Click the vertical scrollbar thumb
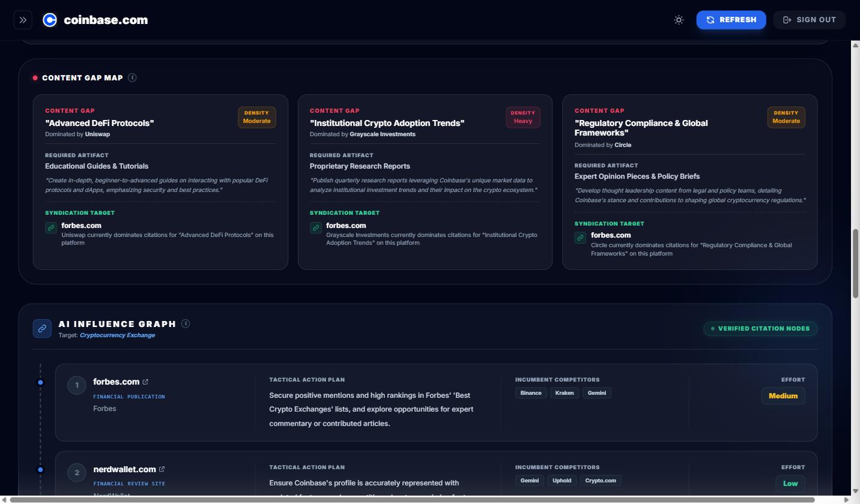Screen dimensions: 860x504 [x=855, y=263]
